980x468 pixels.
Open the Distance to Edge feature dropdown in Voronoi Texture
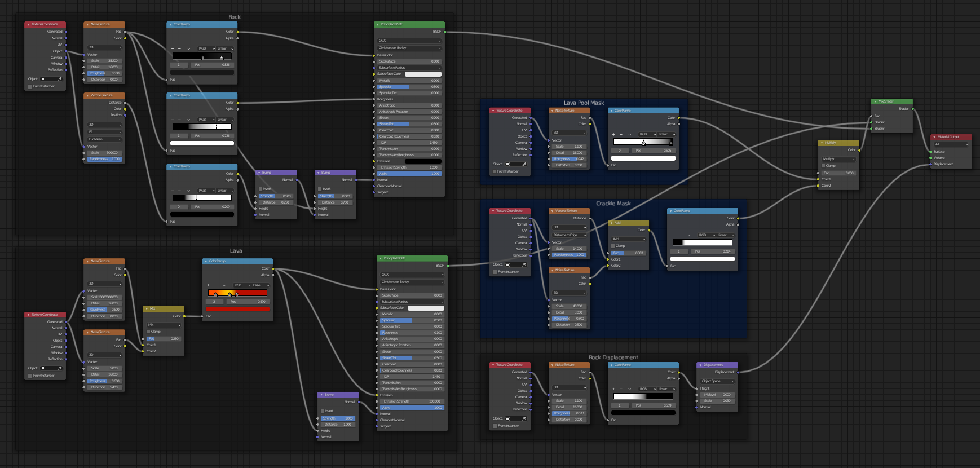570,235
